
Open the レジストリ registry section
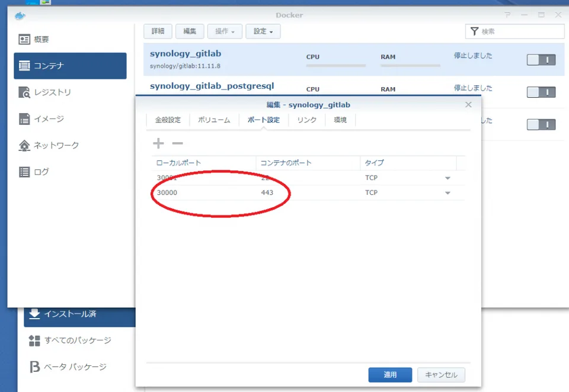[x=70, y=92]
